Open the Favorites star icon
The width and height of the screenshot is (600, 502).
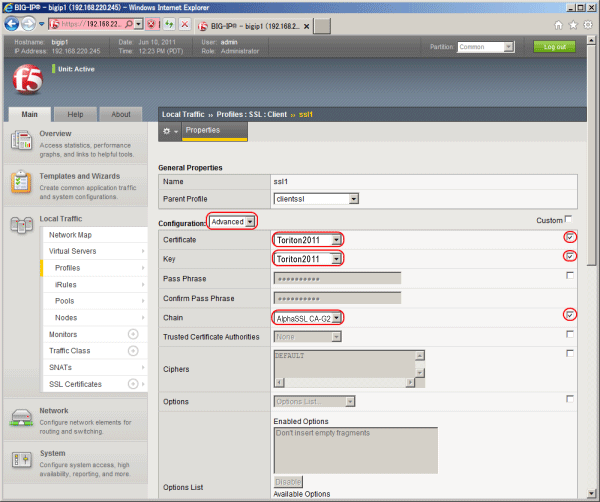(x=573, y=25)
